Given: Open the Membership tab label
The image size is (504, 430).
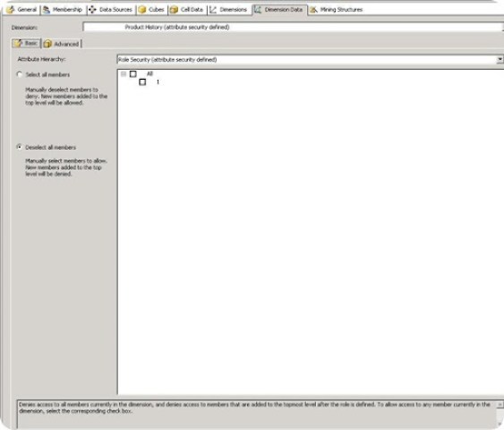Looking at the screenshot, I should pos(67,10).
